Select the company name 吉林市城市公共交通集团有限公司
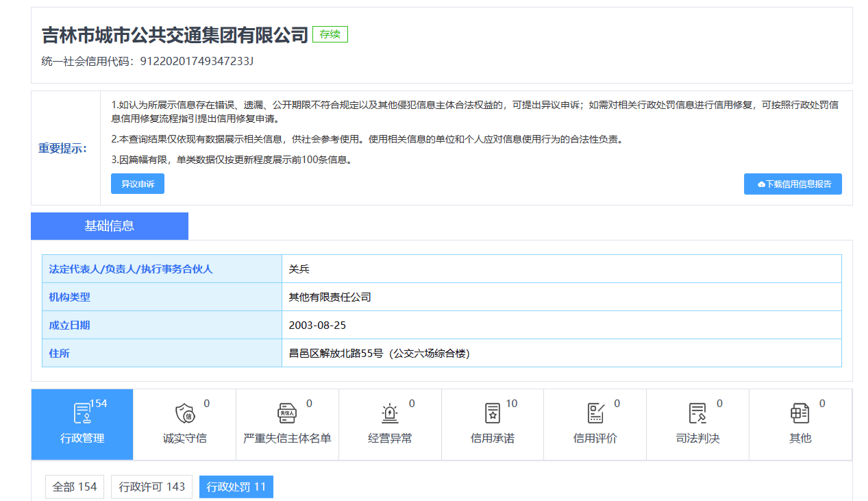868x501 pixels. point(173,34)
